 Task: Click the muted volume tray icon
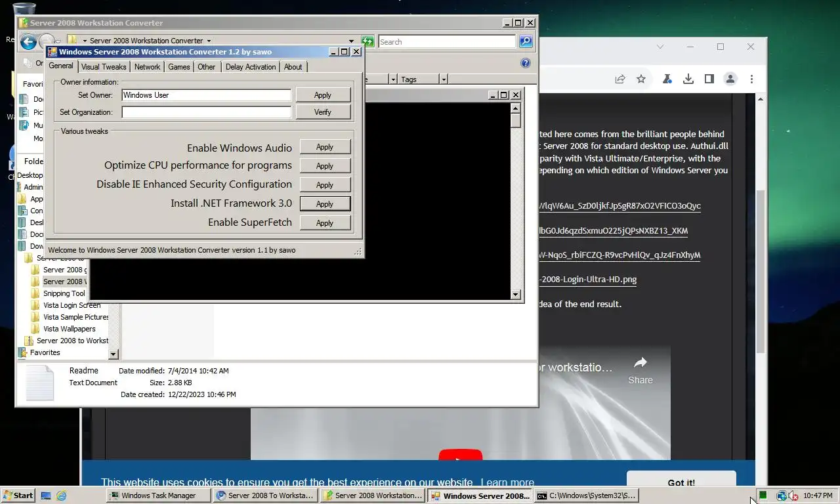coord(793,495)
